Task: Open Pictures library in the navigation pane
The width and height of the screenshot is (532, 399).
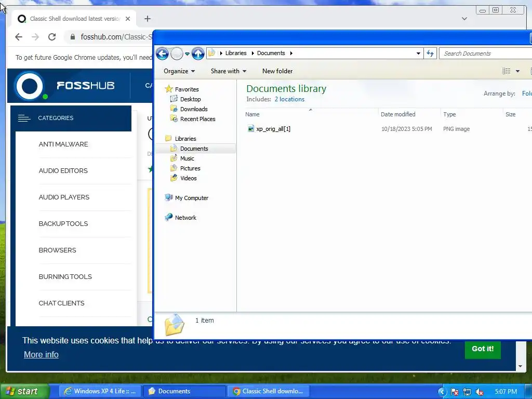Action: tap(190, 168)
